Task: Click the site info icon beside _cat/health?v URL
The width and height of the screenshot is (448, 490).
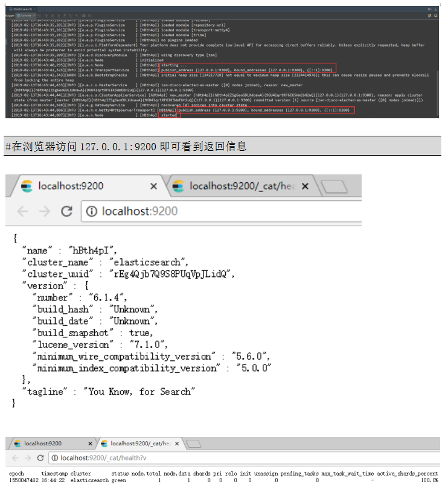Action: click(55, 458)
